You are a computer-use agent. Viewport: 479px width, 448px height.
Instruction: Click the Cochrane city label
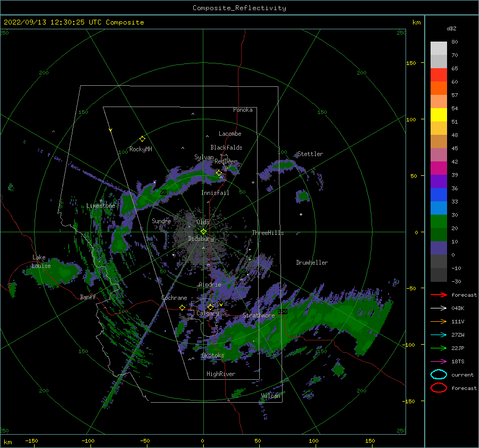[x=174, y=298]
